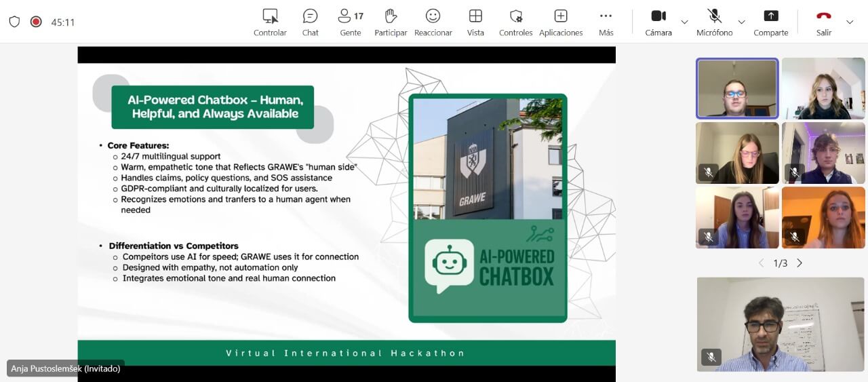
Task: Click the red recording indicator
Action: pos(36,22)
